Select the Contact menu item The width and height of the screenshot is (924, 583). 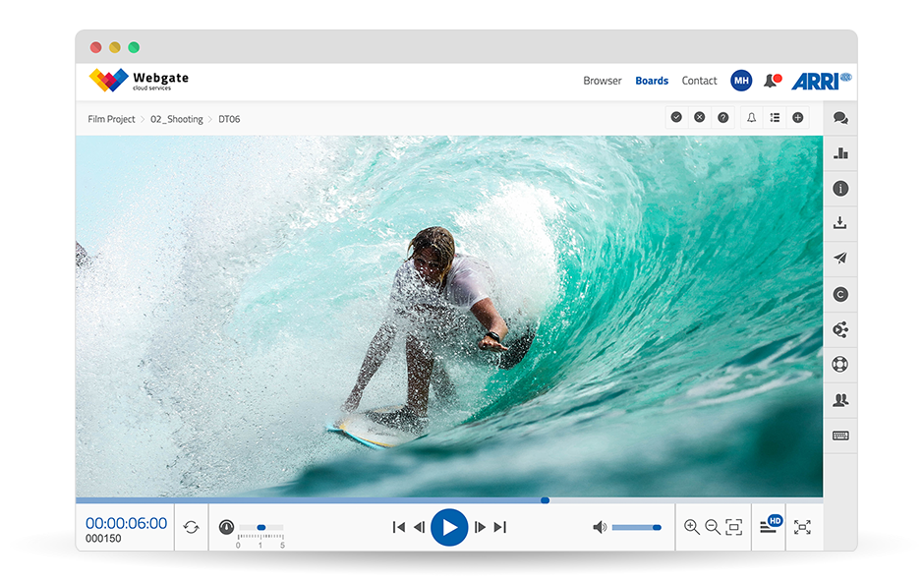(x=699, y=81)
